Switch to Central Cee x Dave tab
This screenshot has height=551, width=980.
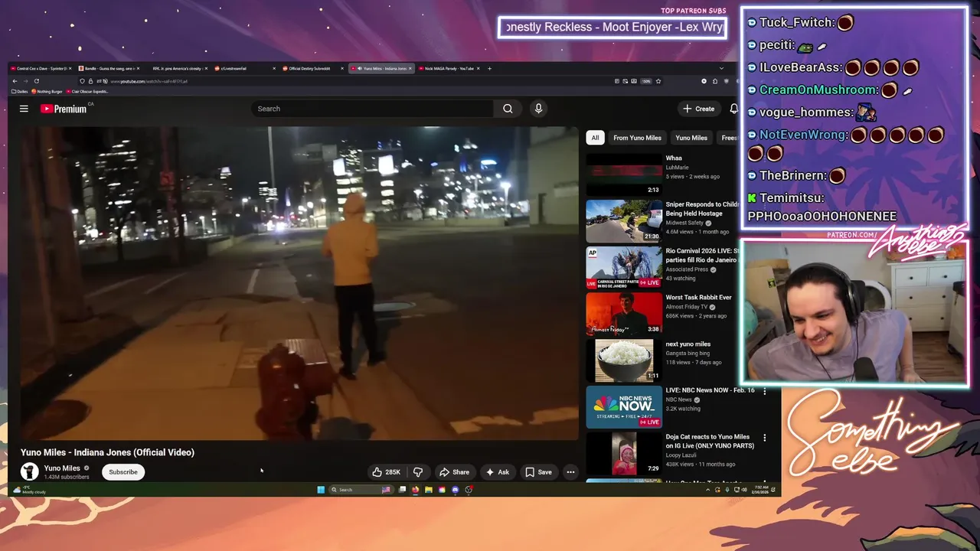coord(42,68)
